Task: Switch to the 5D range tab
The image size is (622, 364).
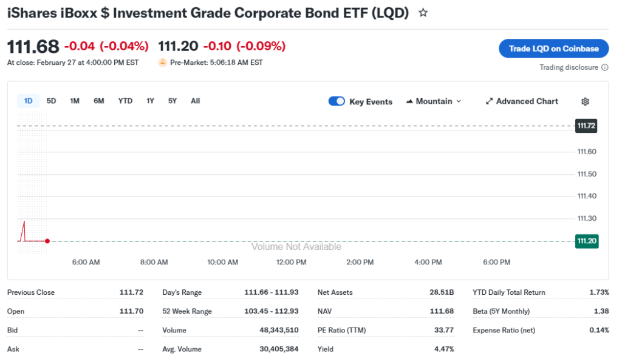Action: point(52,101)
